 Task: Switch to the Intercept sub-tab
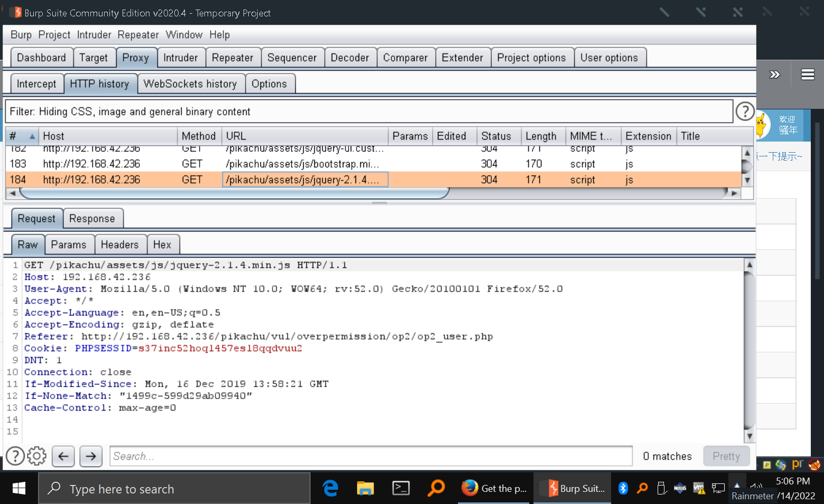click(x=36, y=83)
